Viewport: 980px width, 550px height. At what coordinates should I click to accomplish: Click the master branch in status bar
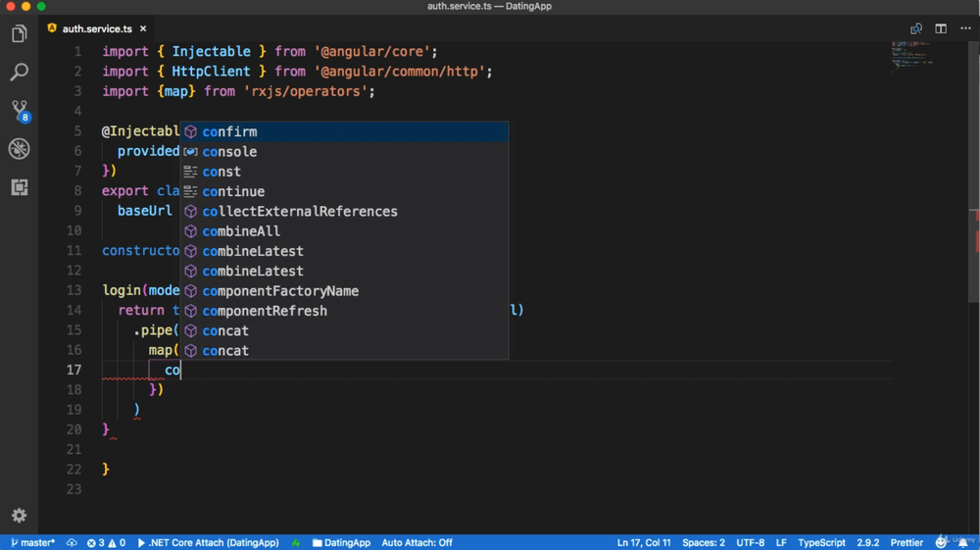coord(32,542)
